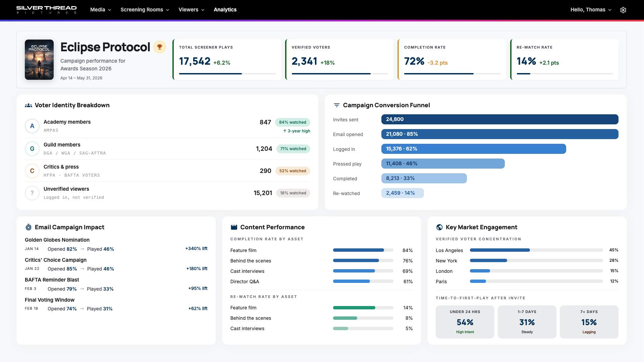Screen dimensions: 644x362
Task: Click the Key Market Engagement globe icon
Action: tap(439, 227)
